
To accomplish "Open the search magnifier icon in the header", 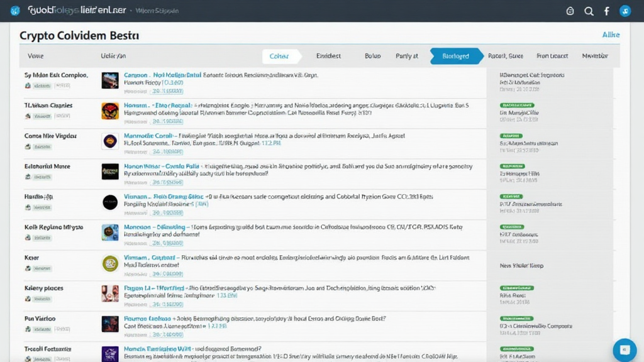I will pyautogui.click(x=589, y=11).
